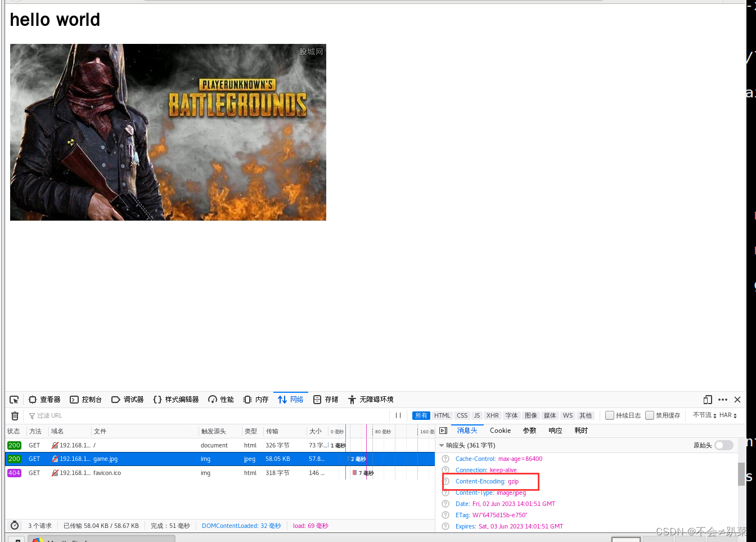Sort requests by 方法 method column
The height and width of the screenshot is (542, 756).
(x=38, y=431)
